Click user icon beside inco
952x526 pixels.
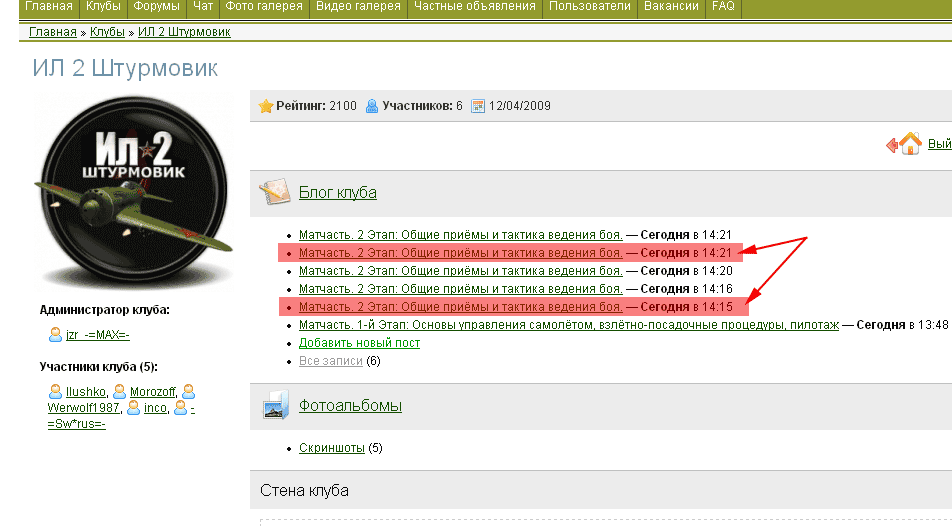point(134,408)
